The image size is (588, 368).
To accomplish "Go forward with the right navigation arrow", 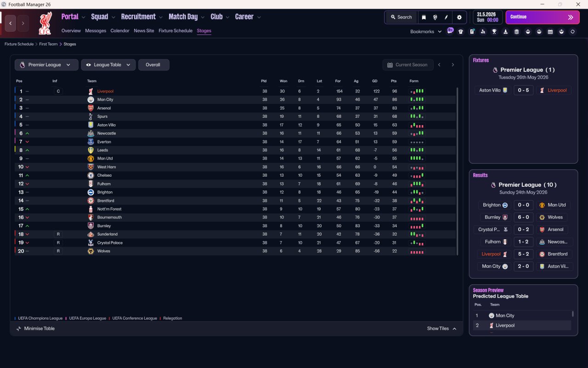I will (x=23, y=23).
